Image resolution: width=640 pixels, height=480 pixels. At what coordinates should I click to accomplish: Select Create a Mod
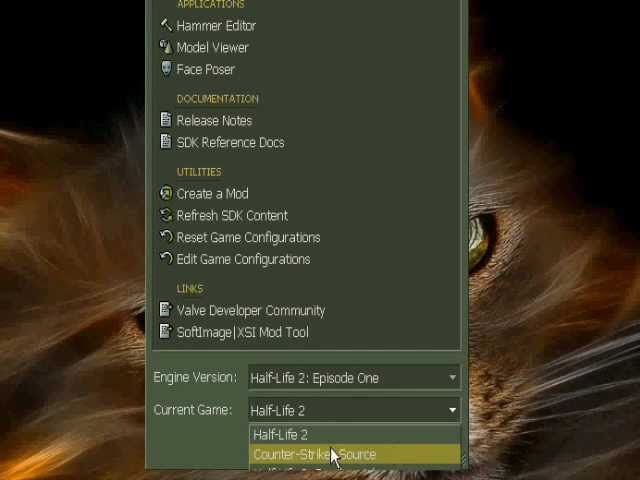click(x=212, y=193)
